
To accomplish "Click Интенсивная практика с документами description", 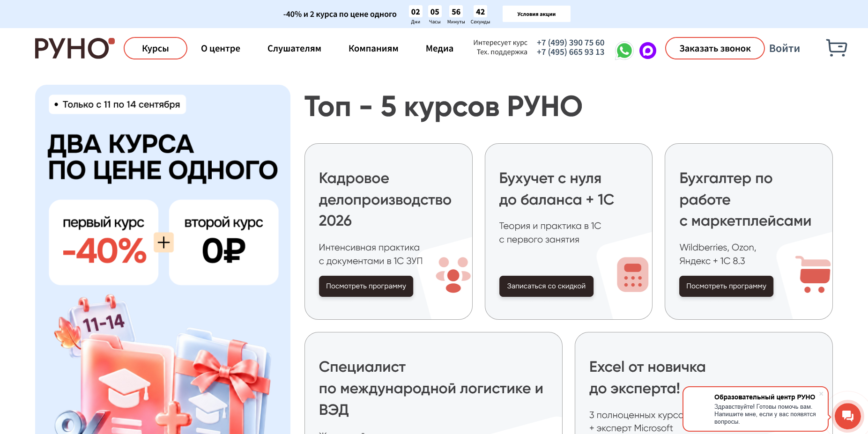I will coord(371,254).
